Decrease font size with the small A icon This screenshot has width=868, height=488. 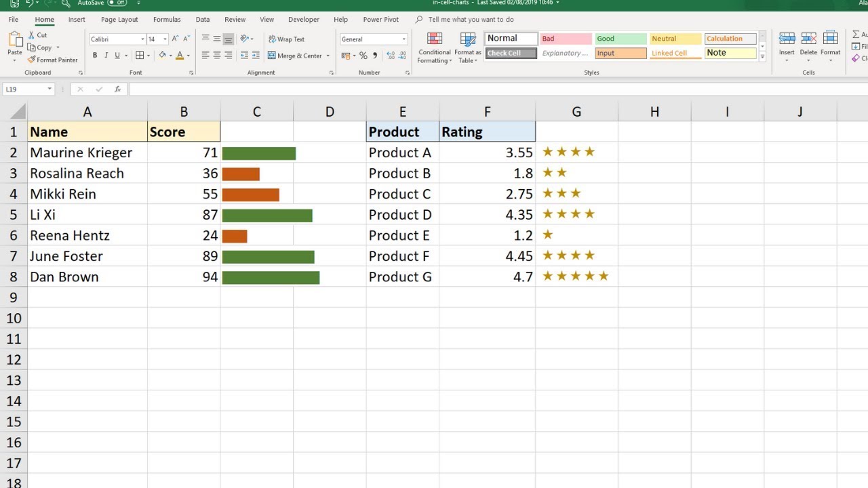pyautogui.click(x=187, y=39)
